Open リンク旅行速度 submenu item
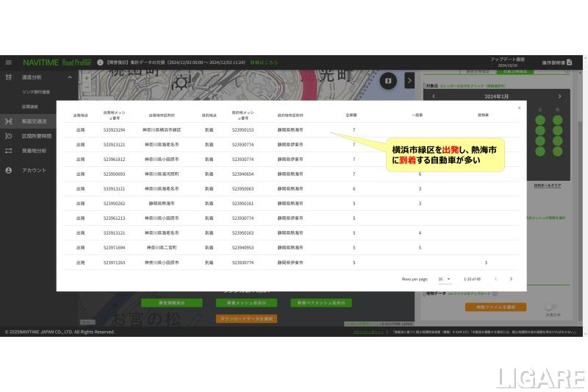This screenshot has height=392, width=588. pos(35,92)
